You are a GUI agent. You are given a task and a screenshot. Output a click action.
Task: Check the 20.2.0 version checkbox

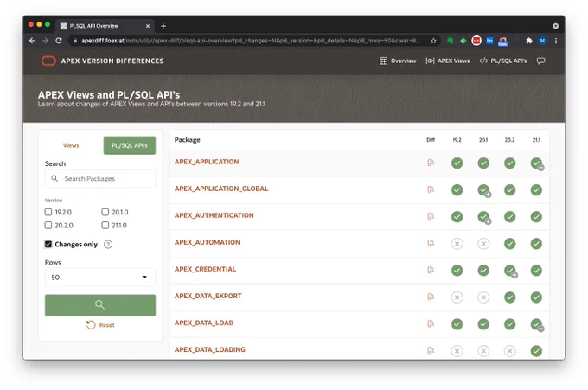(48, 225)
